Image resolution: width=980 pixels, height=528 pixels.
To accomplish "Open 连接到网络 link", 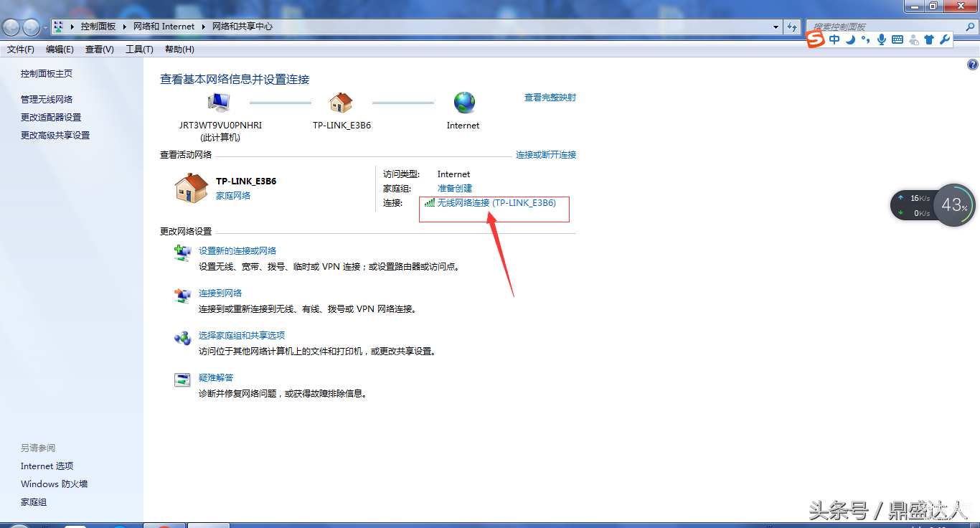I will (x=220, y=293).
